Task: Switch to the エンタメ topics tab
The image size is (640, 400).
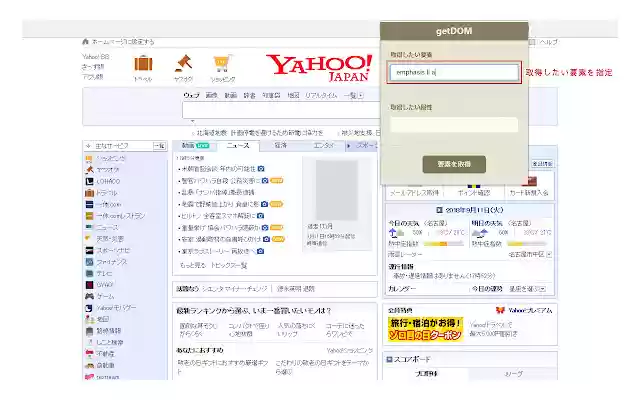Action: click(x=324, y=146)
